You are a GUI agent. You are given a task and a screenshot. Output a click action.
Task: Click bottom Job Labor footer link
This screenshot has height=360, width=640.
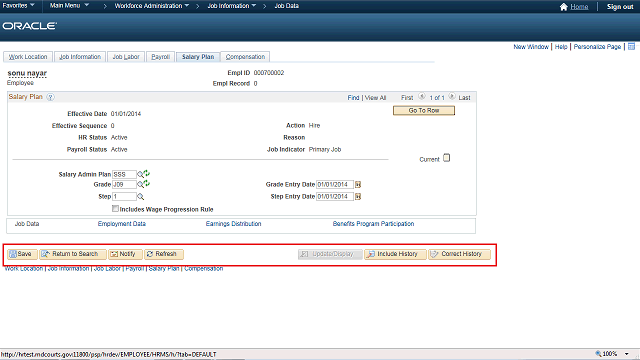(x=107, y=269)
